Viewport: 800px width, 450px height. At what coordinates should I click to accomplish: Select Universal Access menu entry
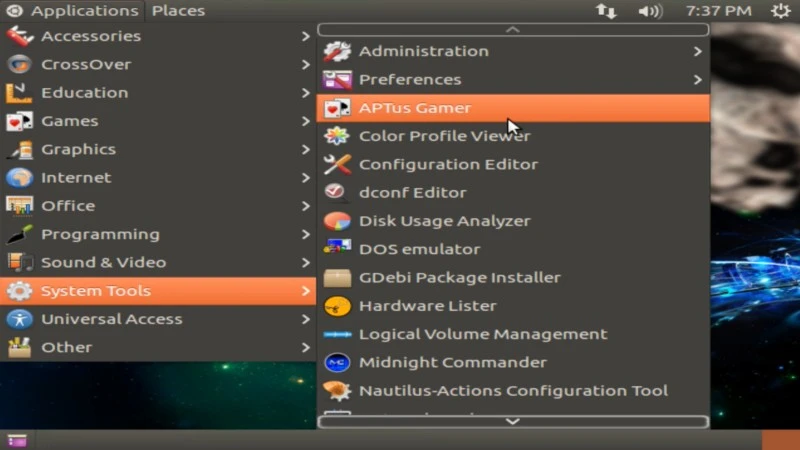158,319
